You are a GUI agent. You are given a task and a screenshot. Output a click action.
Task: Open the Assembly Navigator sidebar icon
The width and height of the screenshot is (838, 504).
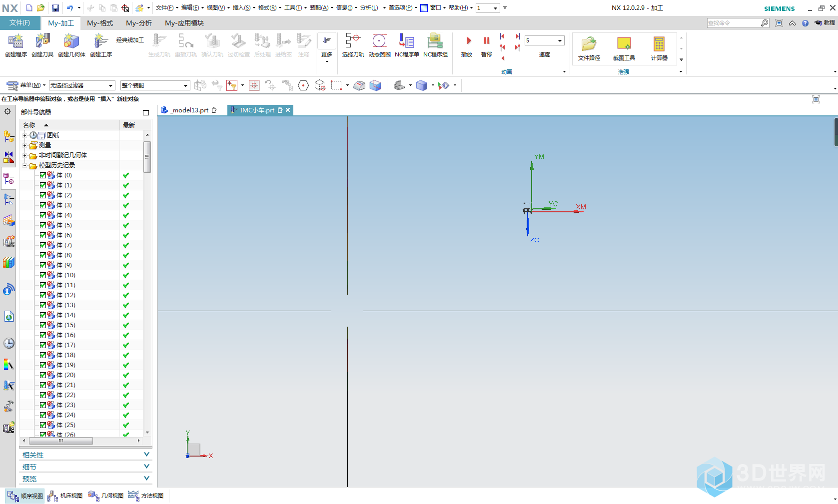8,136
